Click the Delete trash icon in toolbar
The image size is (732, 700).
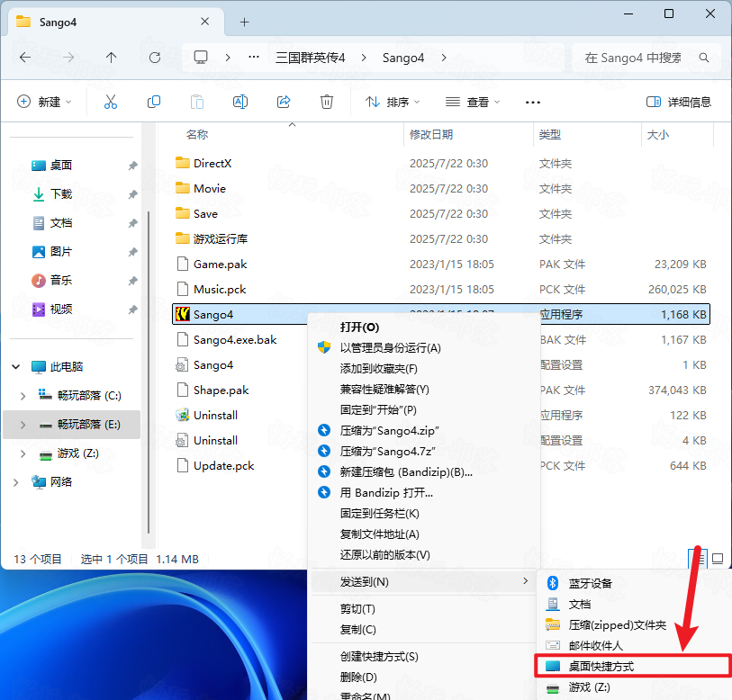326,102
